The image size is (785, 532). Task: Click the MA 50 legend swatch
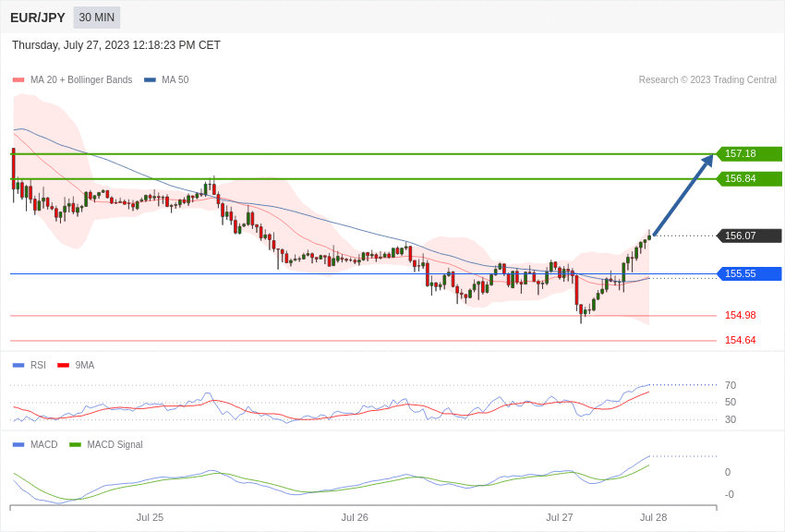pos(150,80)
